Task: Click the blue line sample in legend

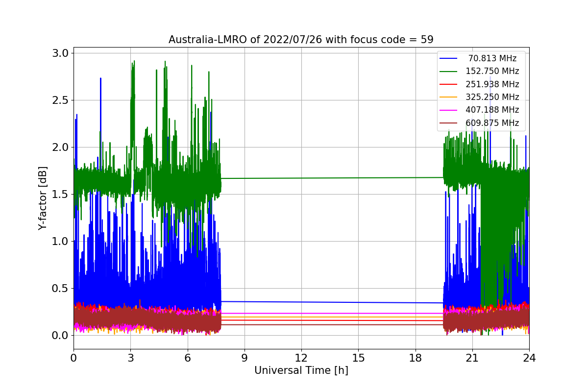Action: (449, 59)
